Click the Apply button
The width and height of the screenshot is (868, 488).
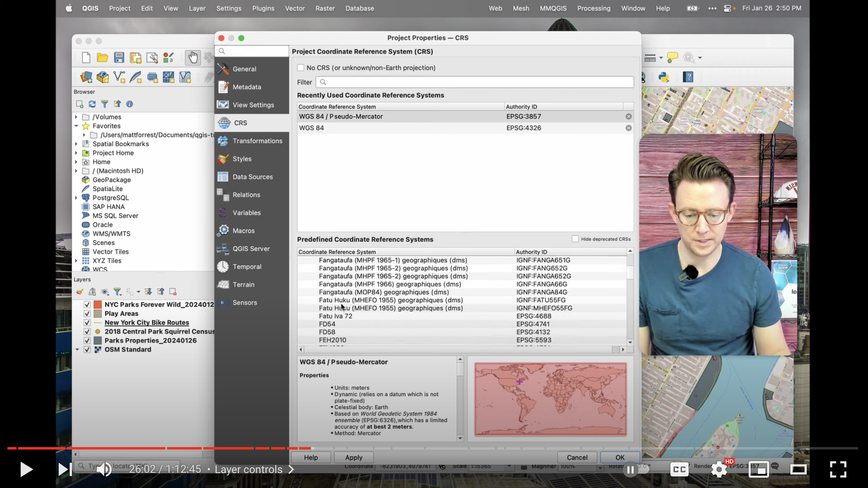[354, 457]
